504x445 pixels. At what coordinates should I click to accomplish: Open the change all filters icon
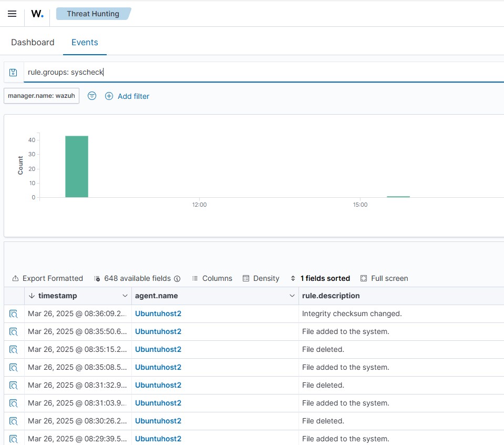pyautogui.click(x=92, y=96)
